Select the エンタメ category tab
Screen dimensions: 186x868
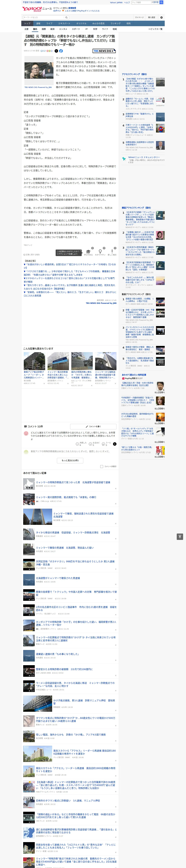click(63, 29)
